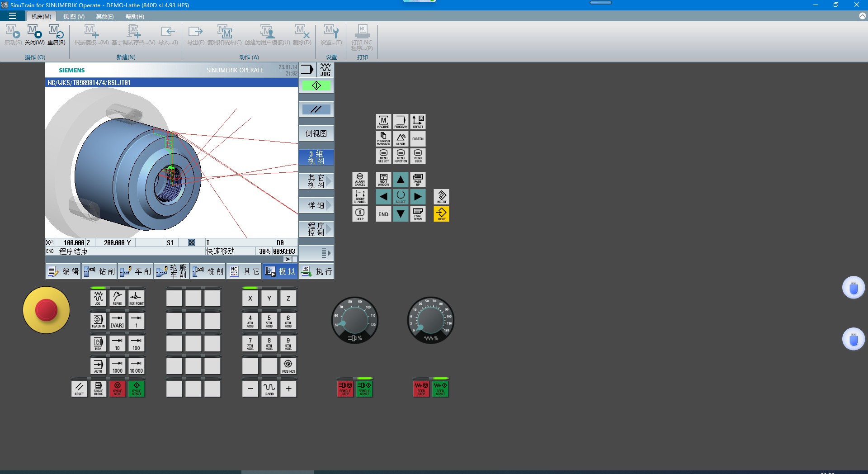Click the 重启(R) restart machine icon
868x474 pixels.
[x=57, y=35]
